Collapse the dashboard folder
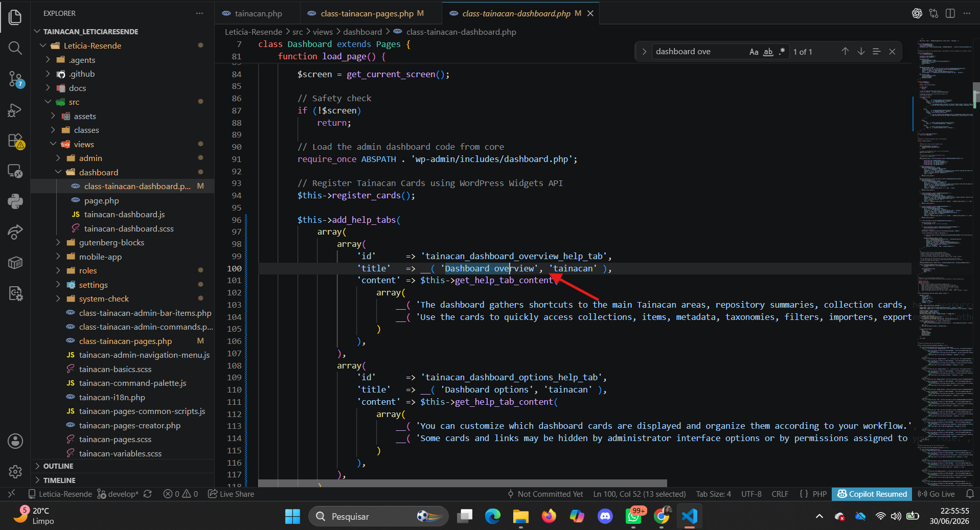Screen dimensions: 980x530 99,172
